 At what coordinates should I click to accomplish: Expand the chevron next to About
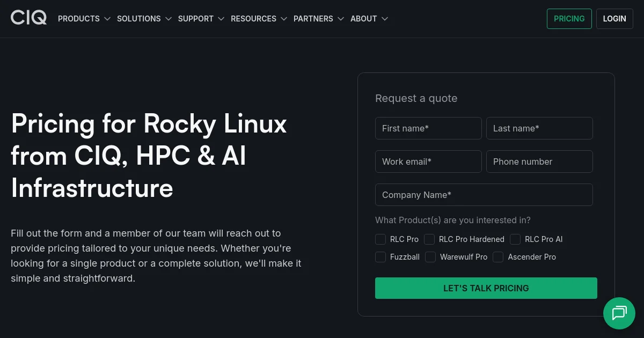click(384, 19)
